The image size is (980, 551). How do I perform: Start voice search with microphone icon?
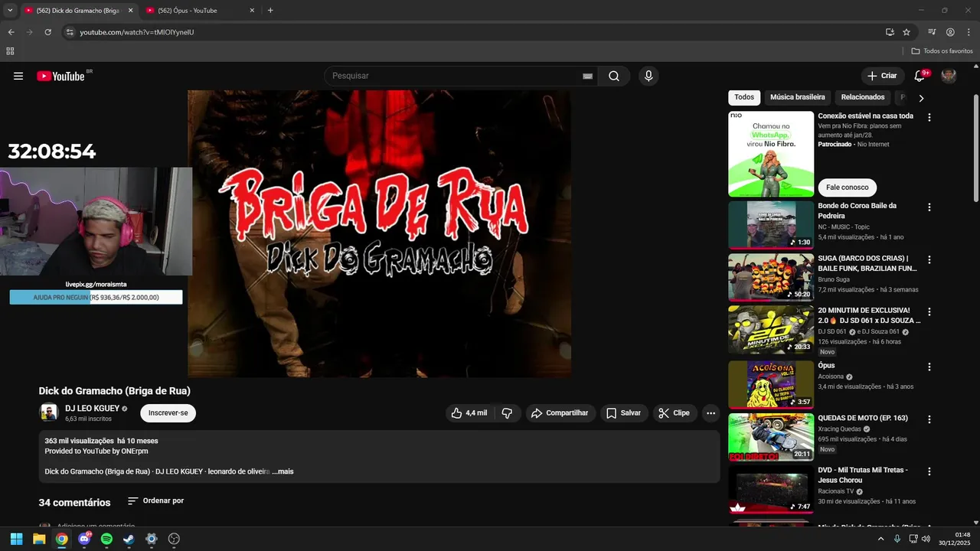pos(648,76)
